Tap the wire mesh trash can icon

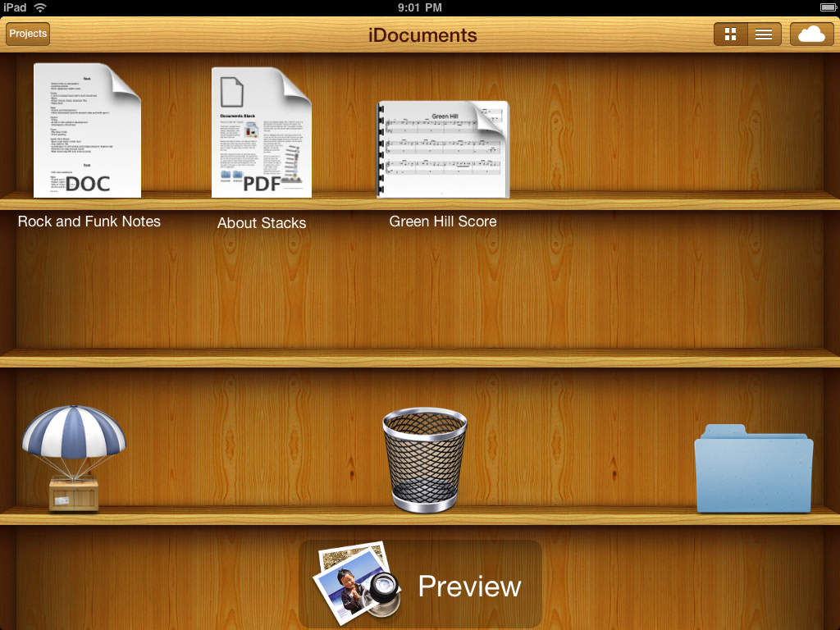pyautogui.click(x=424, y=459)
